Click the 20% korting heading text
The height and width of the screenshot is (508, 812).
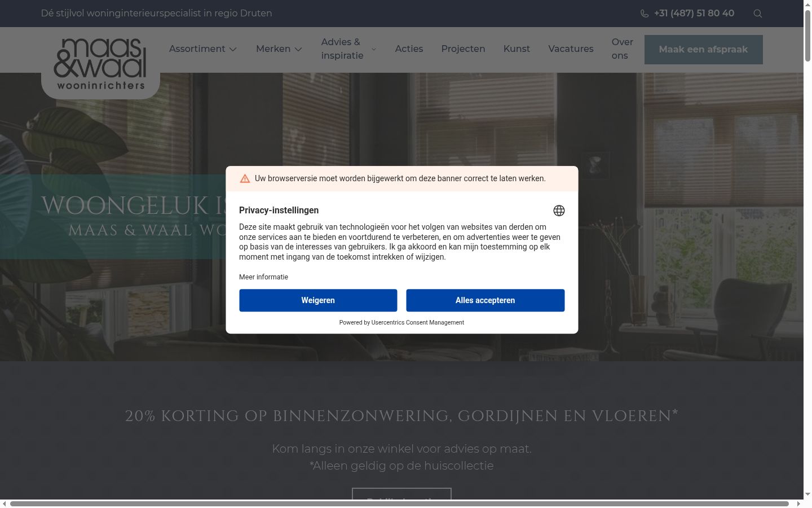click(x=401, y=416)
